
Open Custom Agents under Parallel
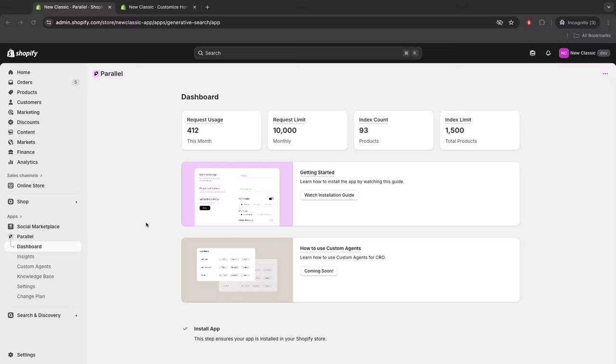pos(34,266)
